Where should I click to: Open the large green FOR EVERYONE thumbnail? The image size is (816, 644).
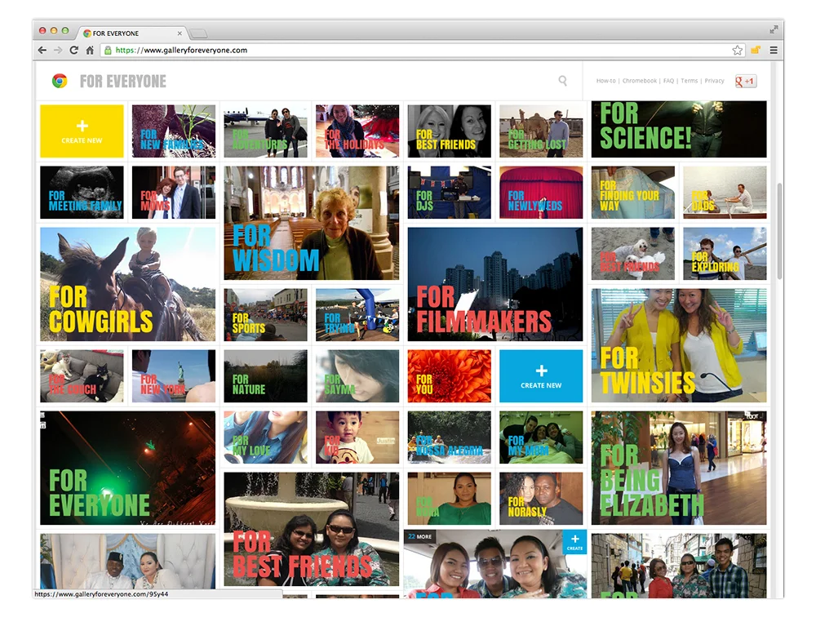127,468
